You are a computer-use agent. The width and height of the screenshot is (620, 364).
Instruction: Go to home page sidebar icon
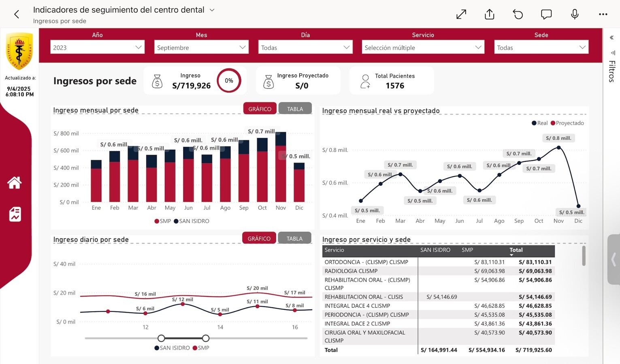coord(15,183)
